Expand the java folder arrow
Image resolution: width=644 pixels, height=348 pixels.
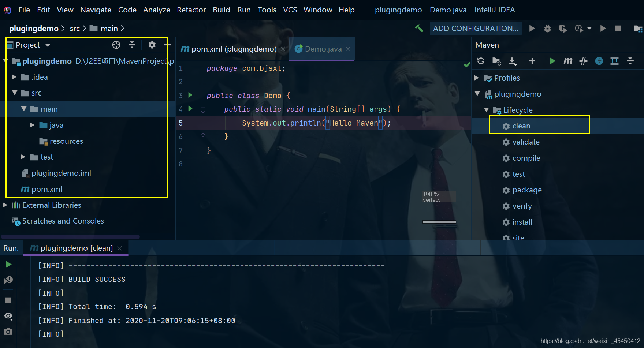[x=32, y=125]
